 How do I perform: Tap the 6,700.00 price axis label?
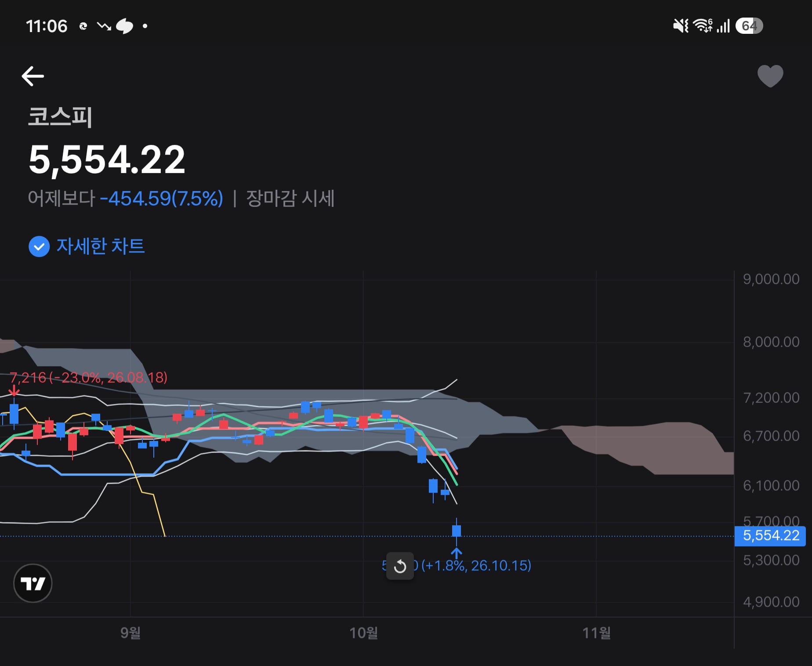point(771,436)
